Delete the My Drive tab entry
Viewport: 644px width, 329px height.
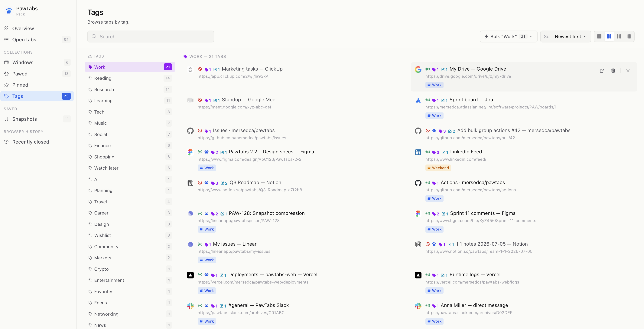click(613, 71)
